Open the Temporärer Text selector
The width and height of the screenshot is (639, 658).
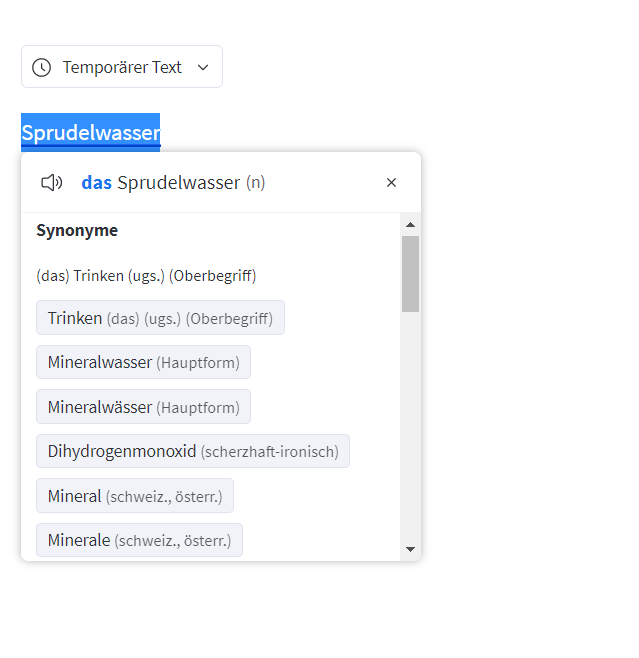click(x=122, y=67)
